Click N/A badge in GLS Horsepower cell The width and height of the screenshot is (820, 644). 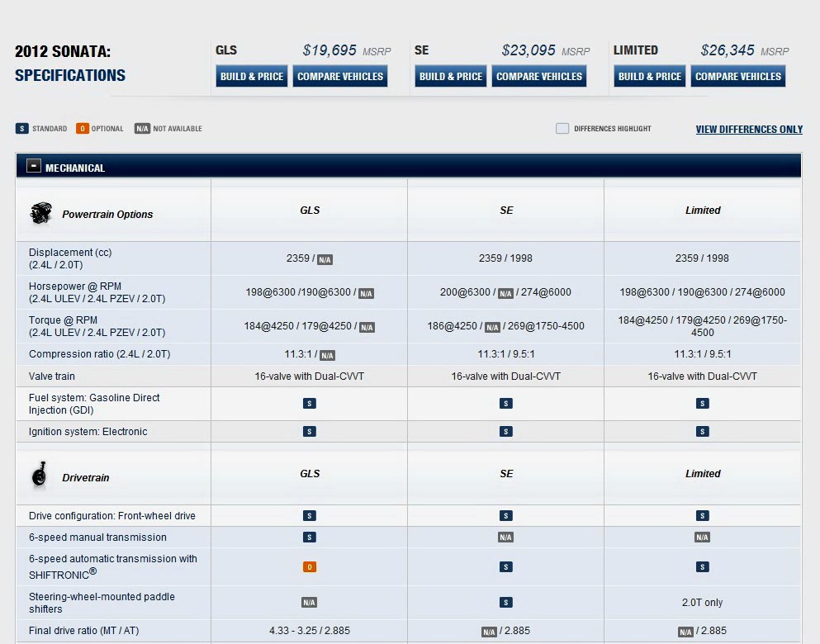point(366,294)
